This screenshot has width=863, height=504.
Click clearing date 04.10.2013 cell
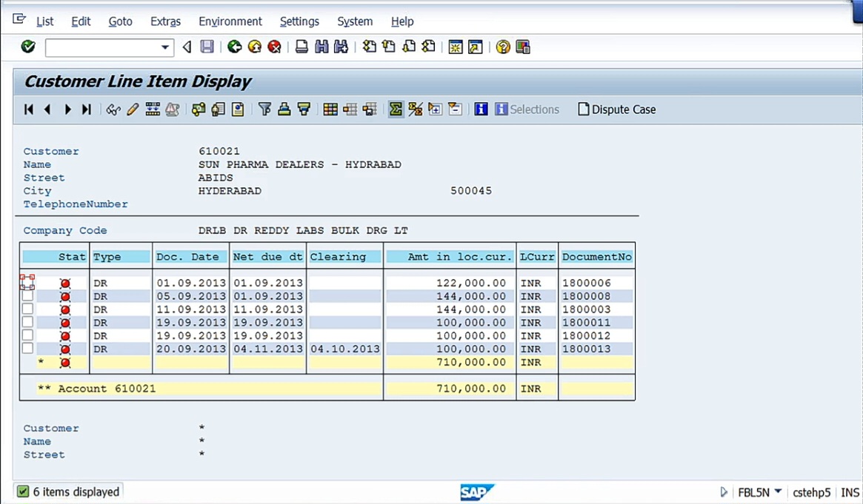pyautogui.click(x=345, y=349)
